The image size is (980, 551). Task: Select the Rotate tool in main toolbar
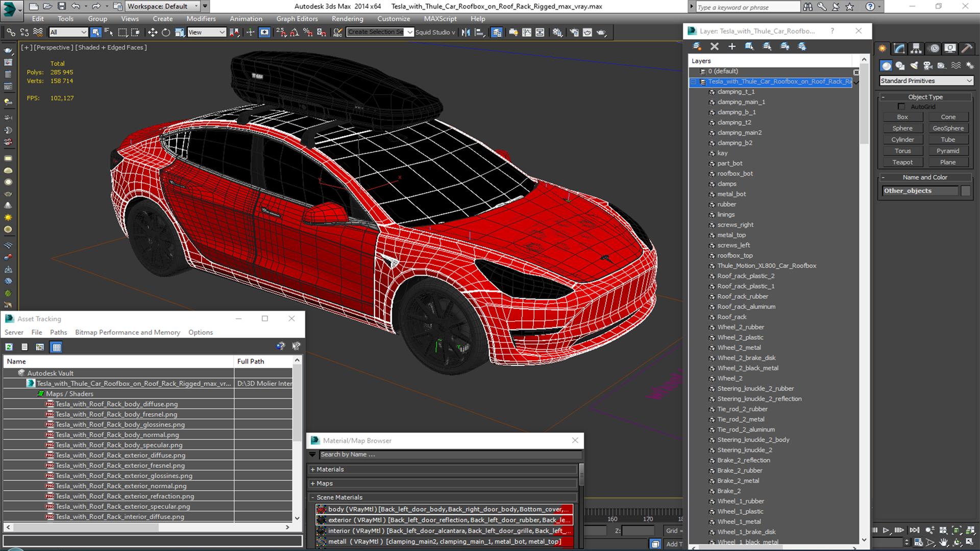click(166, 32)
